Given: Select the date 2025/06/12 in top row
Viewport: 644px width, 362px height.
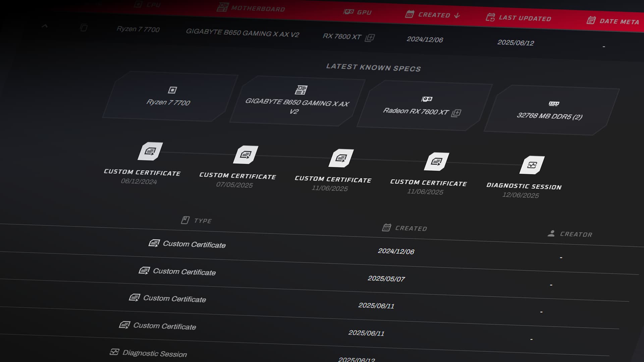Looking at the screenshot, I should 516,43.
